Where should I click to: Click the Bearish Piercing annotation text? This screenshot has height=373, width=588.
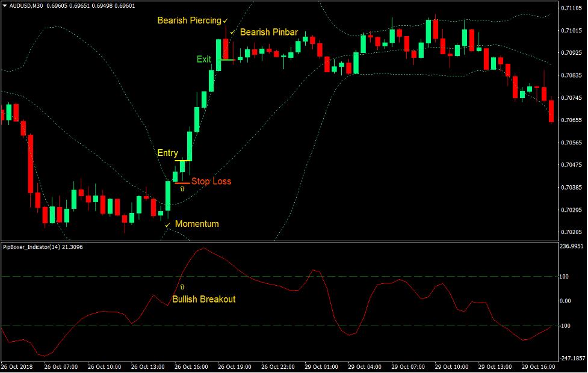click(190, 20)
